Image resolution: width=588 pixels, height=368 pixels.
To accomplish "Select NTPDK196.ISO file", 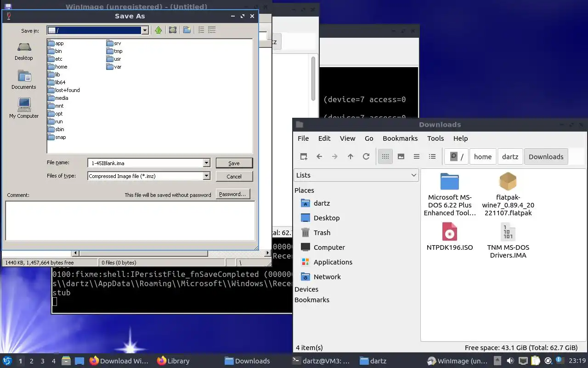I will [x=450, y=236].
